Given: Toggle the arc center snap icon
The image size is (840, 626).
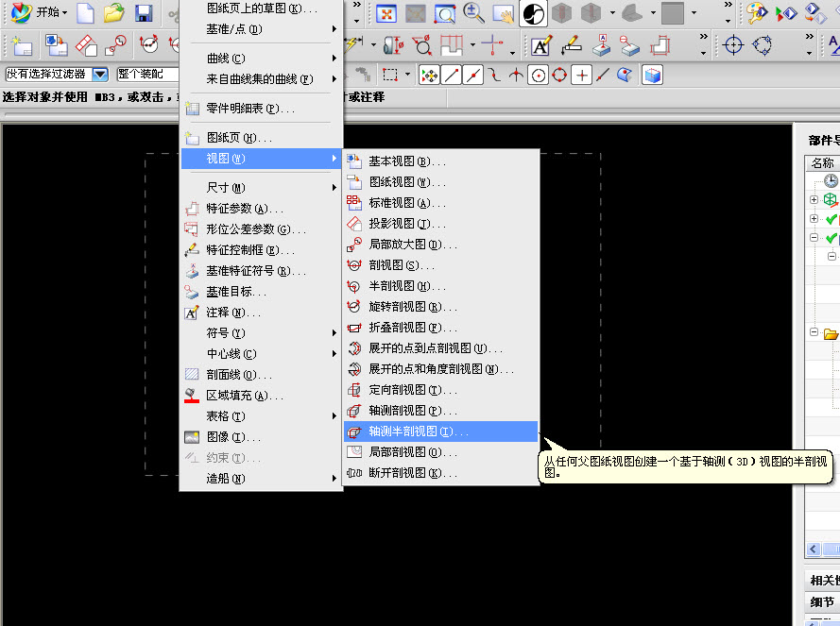Looking at the screenshot, I should pos(539,76).
